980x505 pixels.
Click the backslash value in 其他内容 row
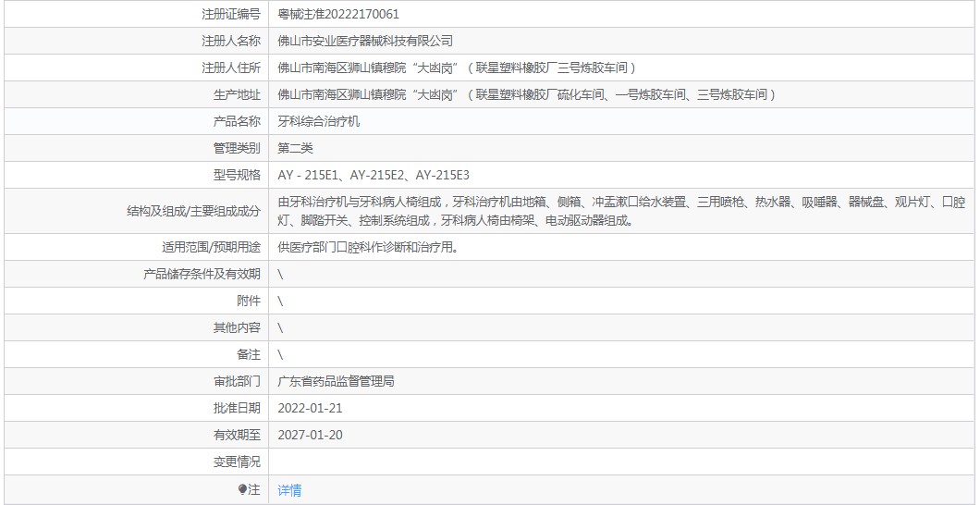281,327
